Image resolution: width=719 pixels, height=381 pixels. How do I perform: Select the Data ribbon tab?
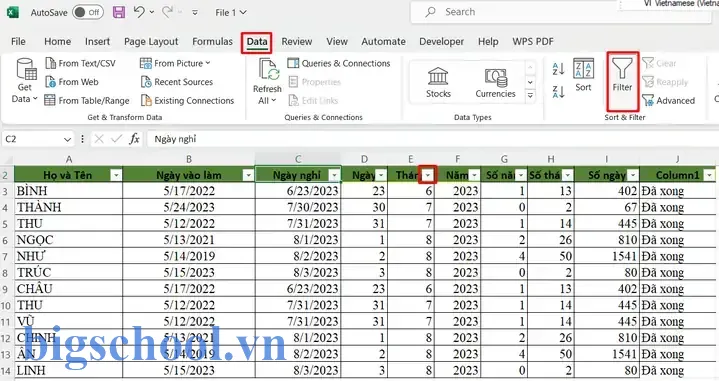(x=257, y=42)
